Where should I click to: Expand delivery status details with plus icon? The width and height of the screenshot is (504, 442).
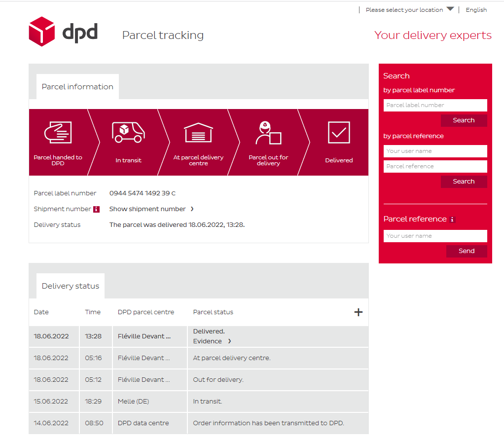[359, 312]
